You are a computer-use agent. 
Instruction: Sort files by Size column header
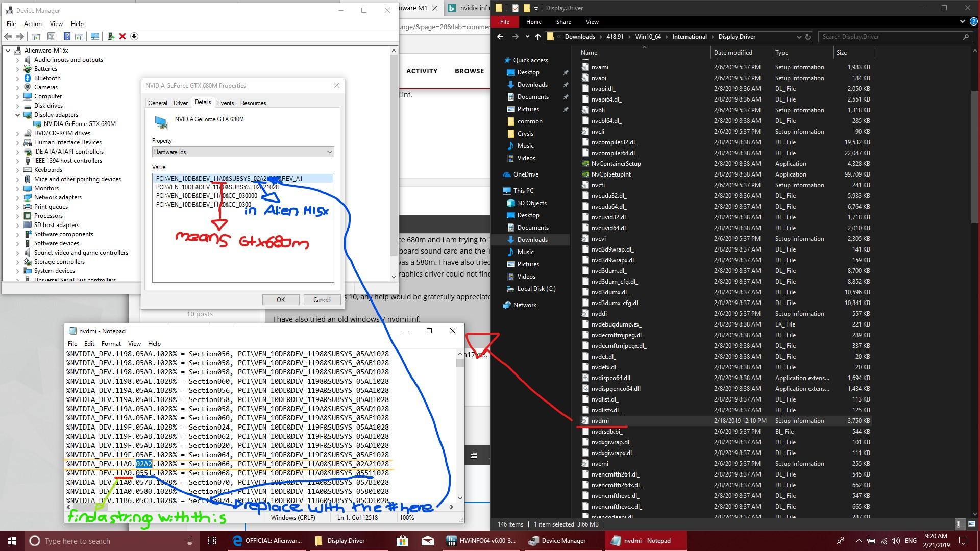(x=852, y=53)
